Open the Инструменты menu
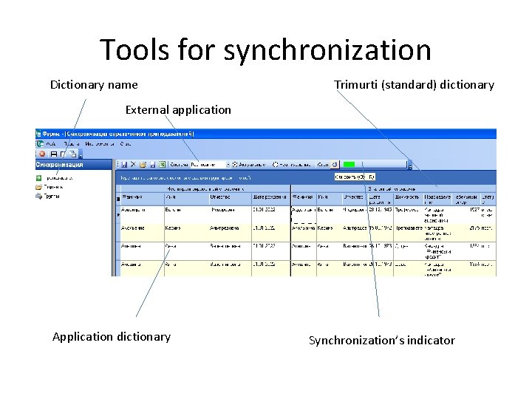 pyautogui.click(x=99, y=144)
